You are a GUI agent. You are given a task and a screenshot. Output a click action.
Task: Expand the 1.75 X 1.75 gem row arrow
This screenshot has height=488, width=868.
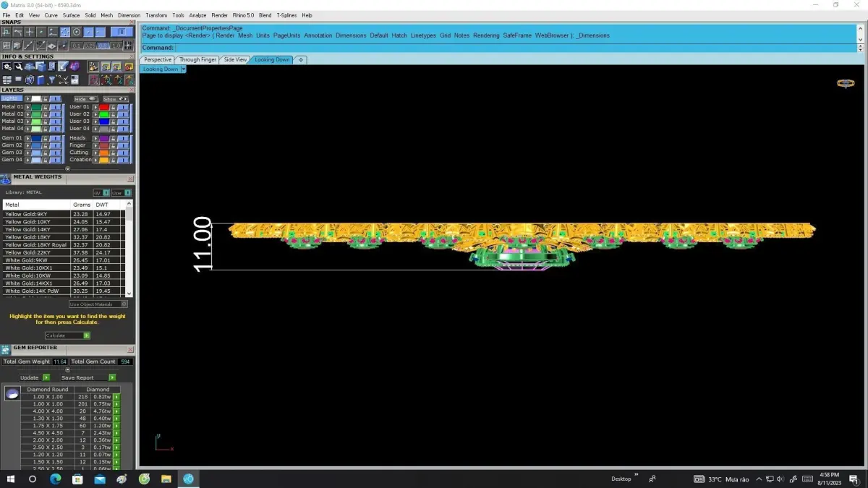(x=116, y=426)
